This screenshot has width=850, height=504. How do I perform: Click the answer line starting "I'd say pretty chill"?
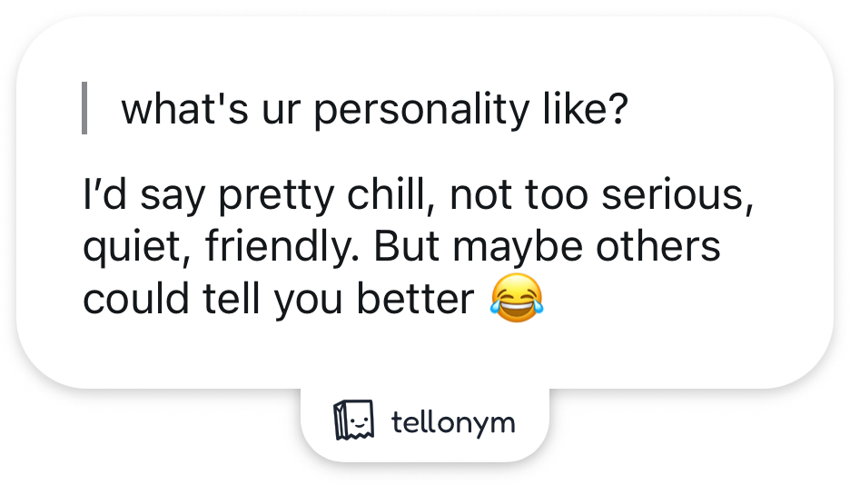[x=418, y=198]
